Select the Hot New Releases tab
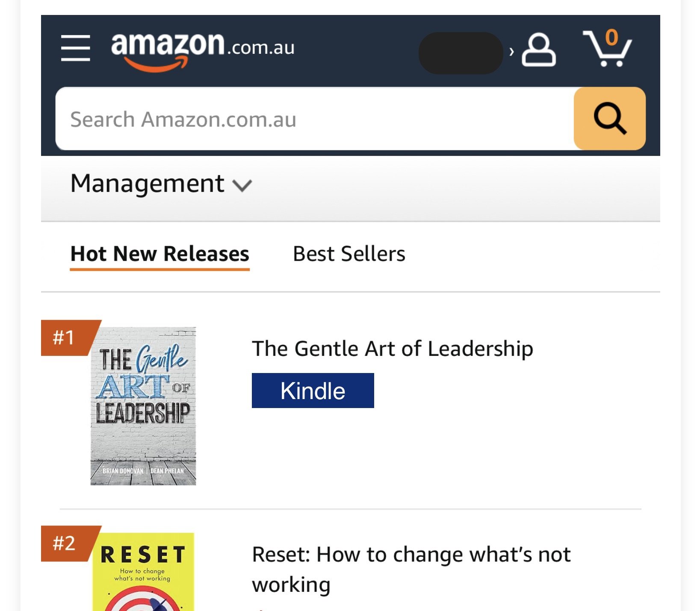The width and height of the screenshot is (700, 611). (x=159, y=255)
